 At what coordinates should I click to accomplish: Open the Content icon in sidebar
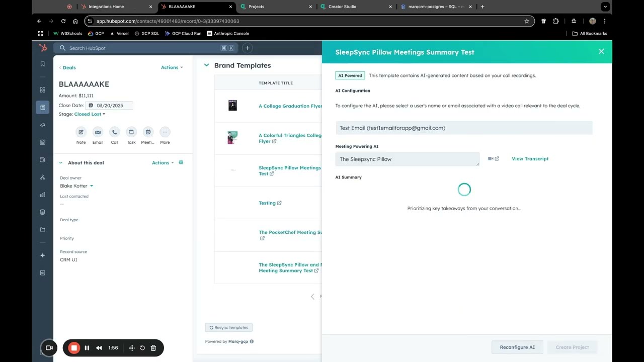pos(43,142)
